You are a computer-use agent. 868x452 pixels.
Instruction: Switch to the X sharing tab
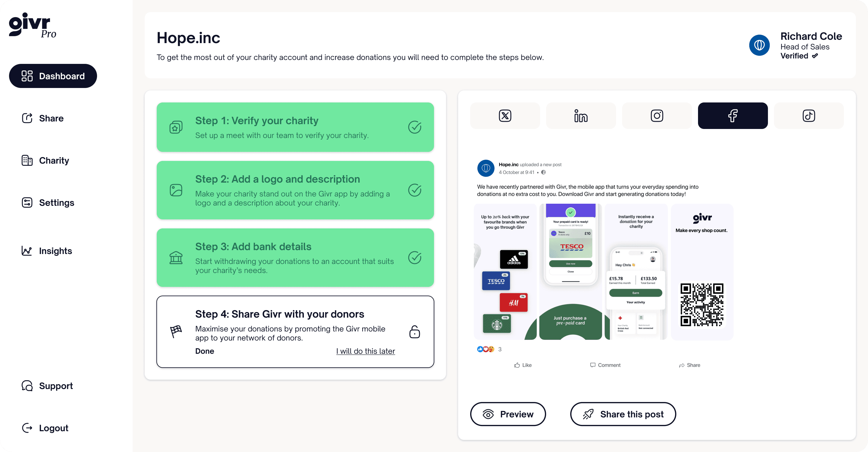tap(505, 115)
